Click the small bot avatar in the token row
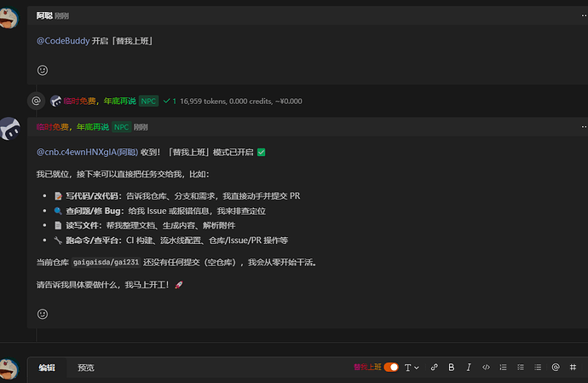This screenshot has width=588, height=383. click(55, 101)
